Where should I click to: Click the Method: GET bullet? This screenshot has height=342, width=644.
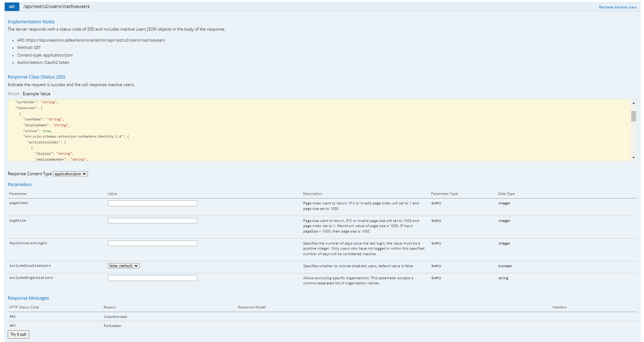(x=29, y=47)
